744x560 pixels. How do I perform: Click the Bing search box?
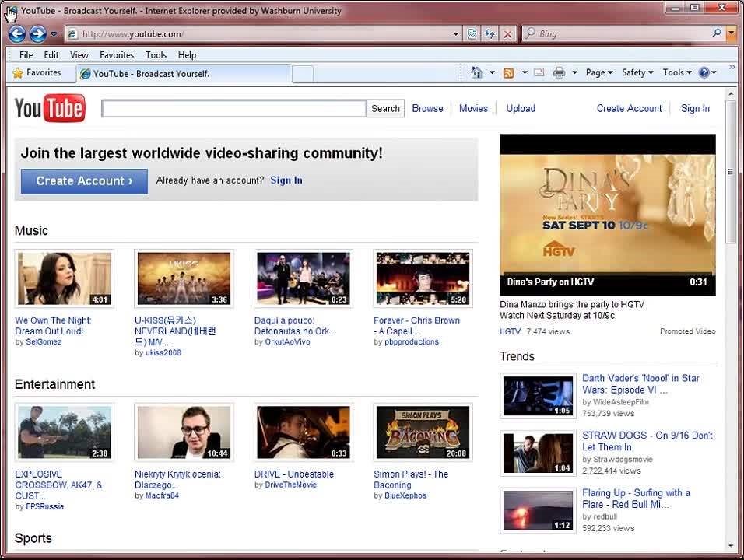pyautogui.click(x=617, y=34)
